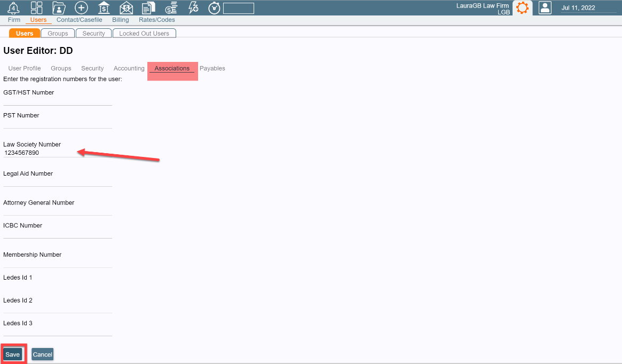Select the LauraGB Law Firm name
Image resolution: width=622 pixels, height=364 pixels.
(x=482, y=5)
